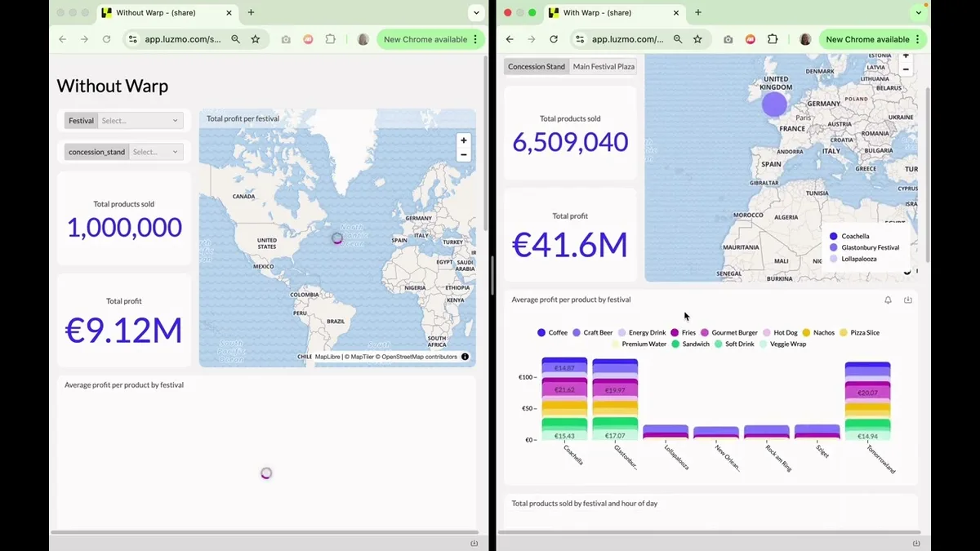Viewport: 980px width, 551px height.
Task: Switch to the Concession Stand tab
Action: 537,66
